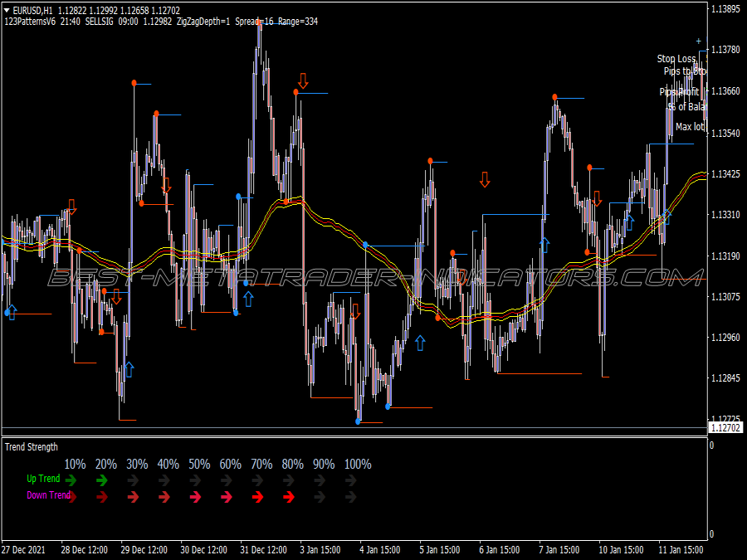Click the 1.13425 price scale label
The width and height of the screenshot is (747, 560).
click(725, 174)
